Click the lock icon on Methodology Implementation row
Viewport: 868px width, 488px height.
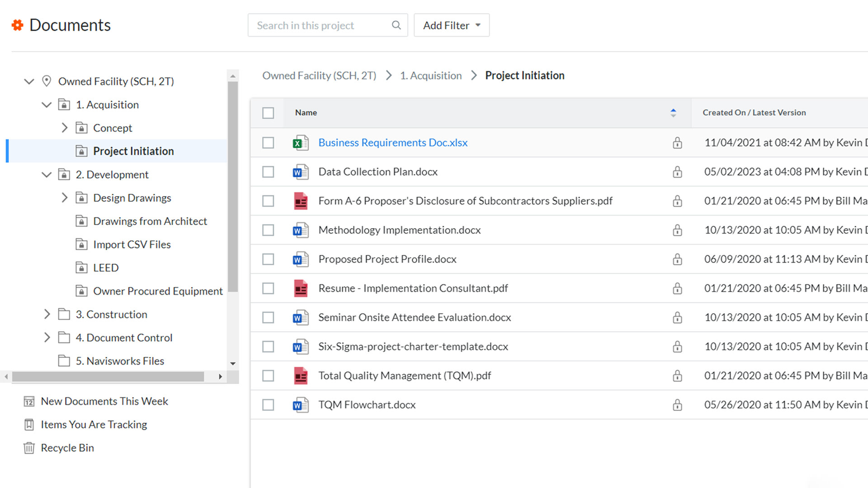(677, 230)
